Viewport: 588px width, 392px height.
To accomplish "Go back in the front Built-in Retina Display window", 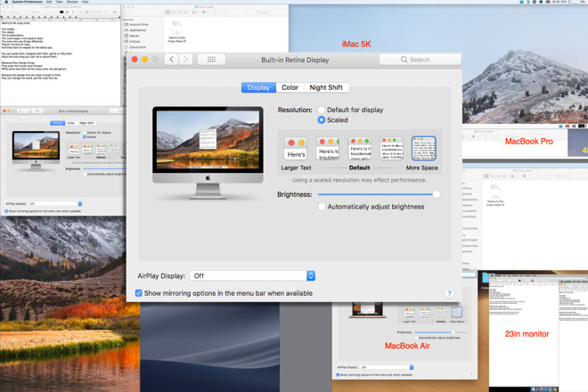I will pyautogui.click(x=171, y=60).
